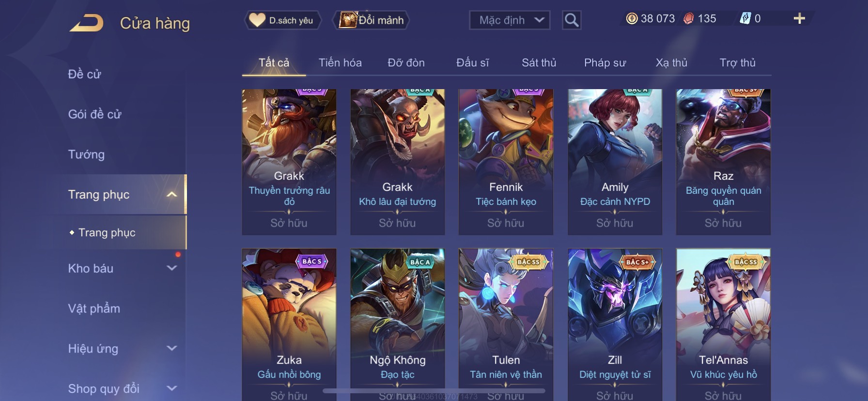Tap the back arrow icon beside Cửa hàng

(87, 23)
